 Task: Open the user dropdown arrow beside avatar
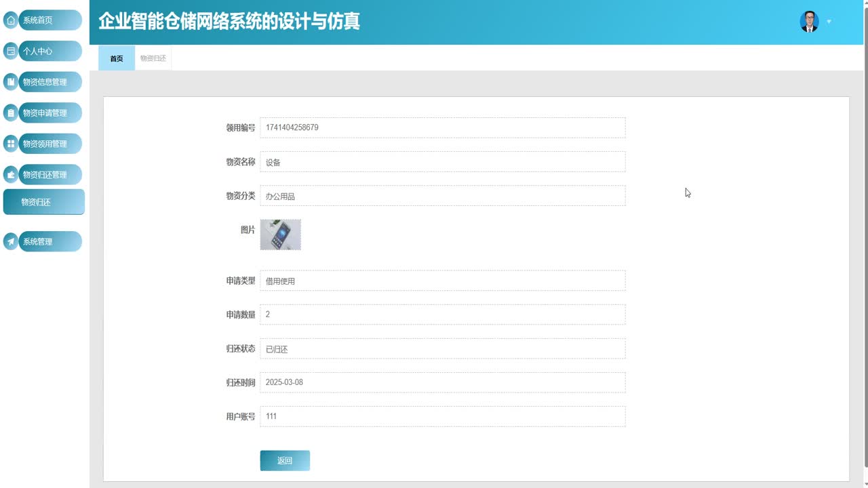[x=829, y=22]
